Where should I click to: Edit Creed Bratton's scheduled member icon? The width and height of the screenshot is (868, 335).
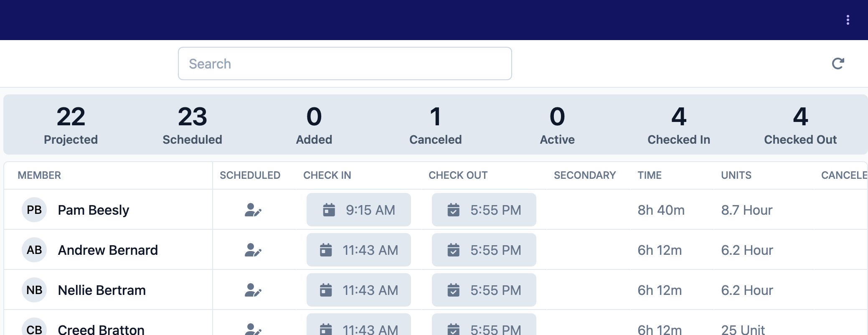pos(253,329)
